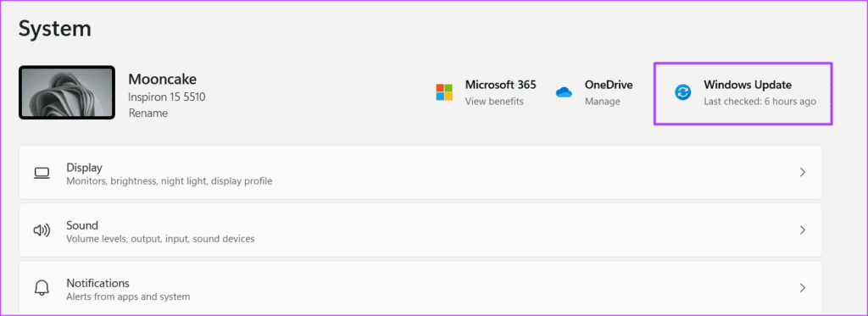The width and height of the screenshot is (868, 316).
Task: Click the Sound speaker icon
Action: (42, 230)
